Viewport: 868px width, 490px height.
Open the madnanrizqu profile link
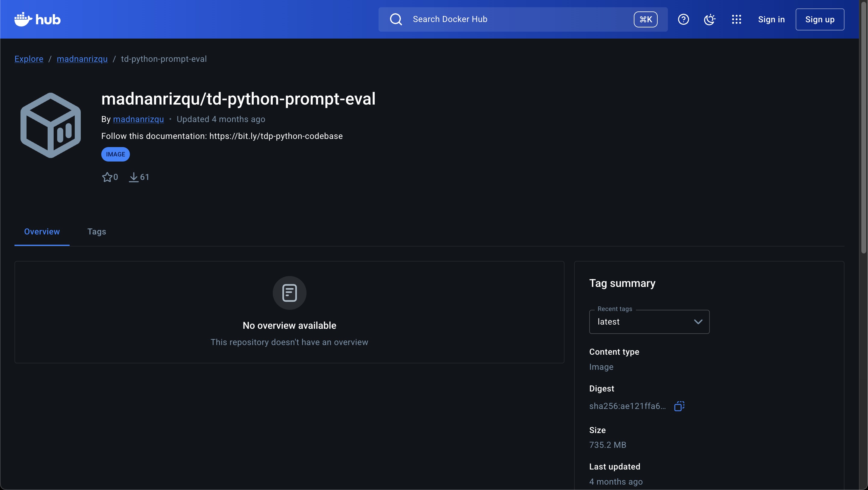(139, 119)
